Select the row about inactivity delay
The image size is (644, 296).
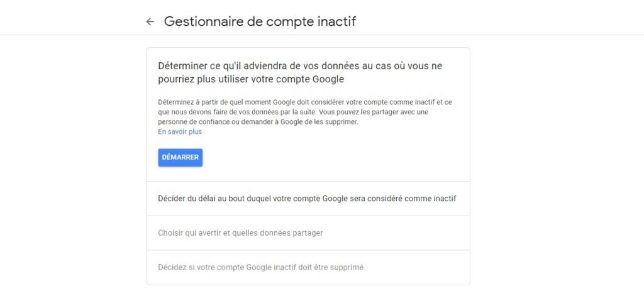tap(307, 199)
